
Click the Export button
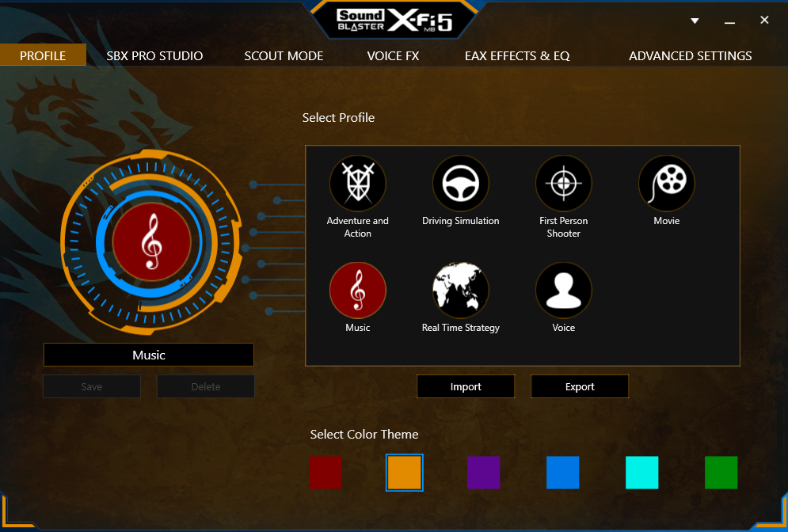coord(580,386)
